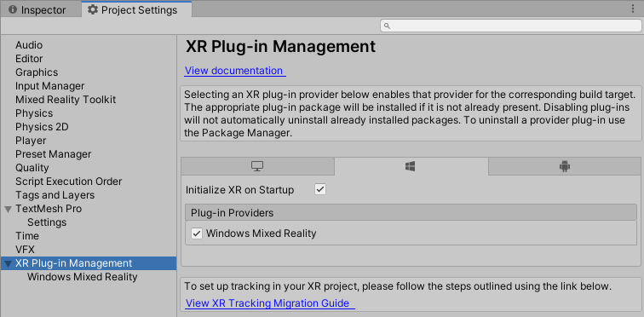Select Windows Mixed Reality sub-item in sidebar
This screenshot has width=644, height=317.
(82, 277)
